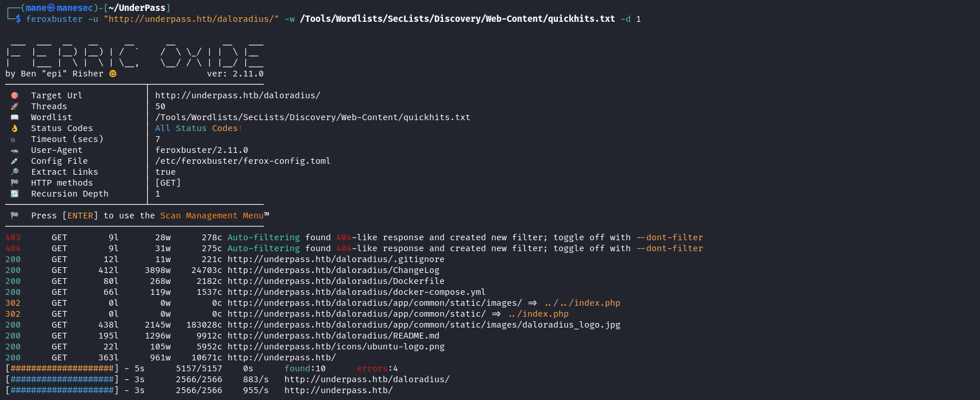Click the quickhits.txt wordlist path in command

click(457, 19)
